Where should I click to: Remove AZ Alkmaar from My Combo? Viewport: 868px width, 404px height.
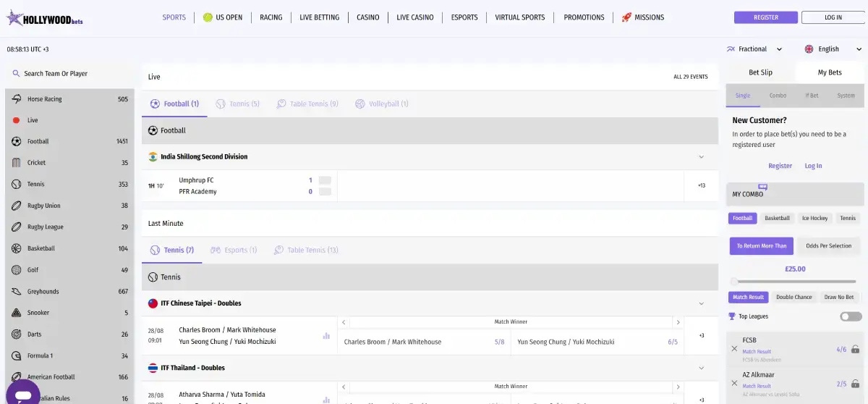[x=734, y=384]
